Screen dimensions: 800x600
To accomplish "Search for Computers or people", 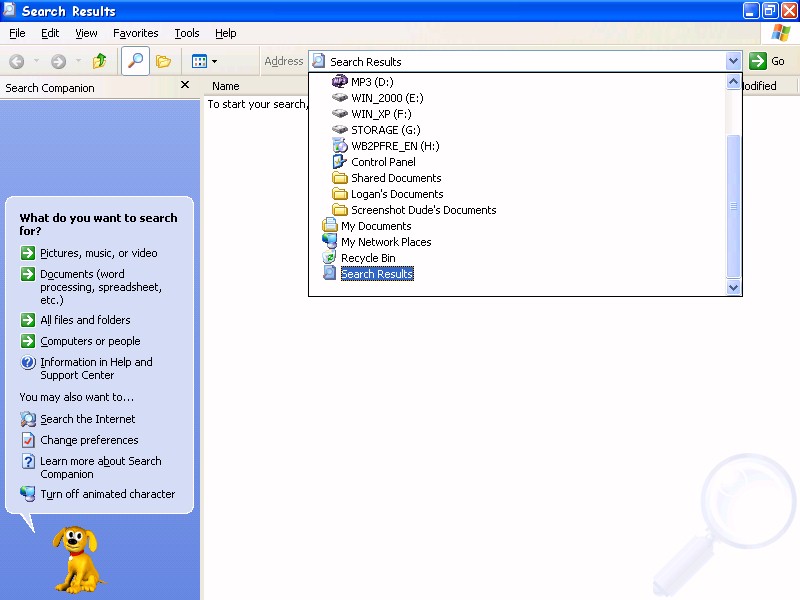I will click(x=90, y=341).
